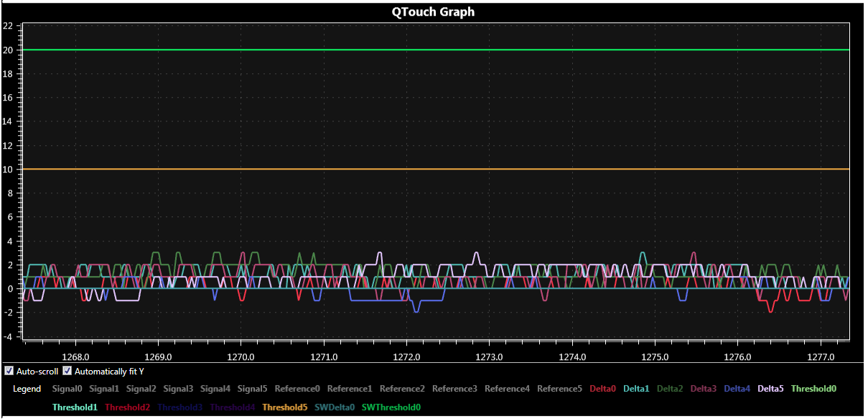868x419 pixels.
Task: Toggle Signal5 legend entry
Action: click(x=252, y=389)
